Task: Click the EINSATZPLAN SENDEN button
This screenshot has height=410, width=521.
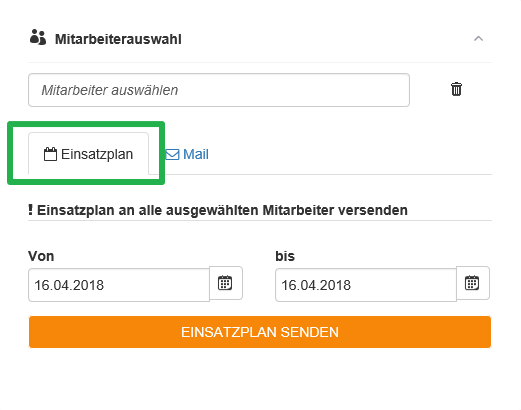Action: (260, 332)
